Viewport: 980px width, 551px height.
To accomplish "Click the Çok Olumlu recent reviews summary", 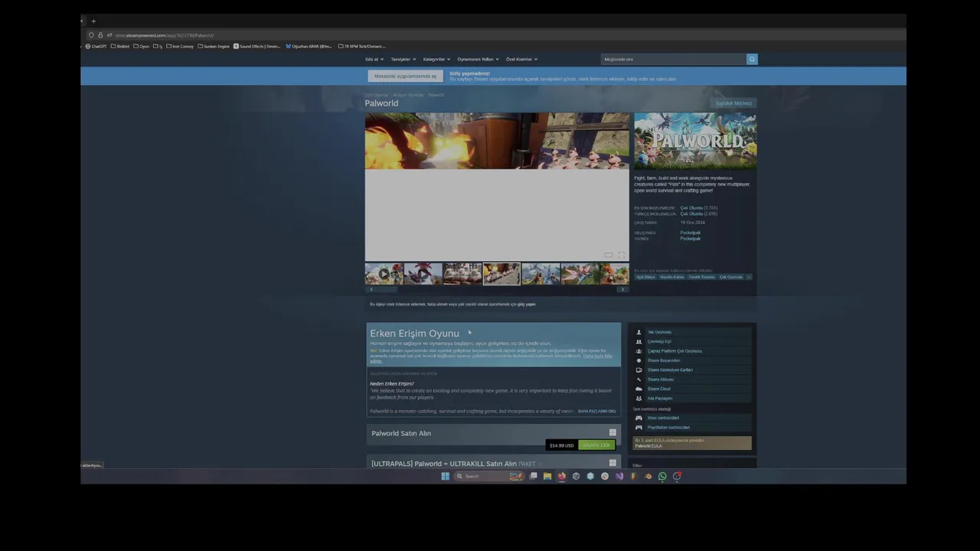I will click(691, 208).
